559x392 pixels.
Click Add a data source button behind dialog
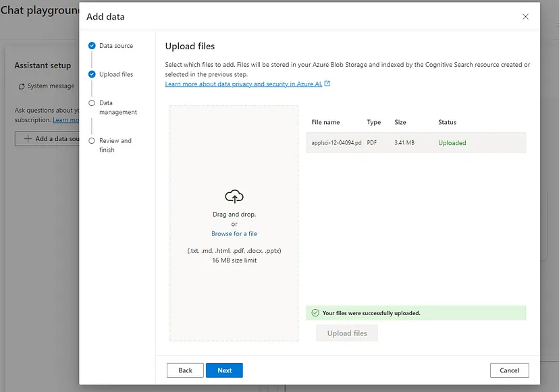click(x=47, y=138)
